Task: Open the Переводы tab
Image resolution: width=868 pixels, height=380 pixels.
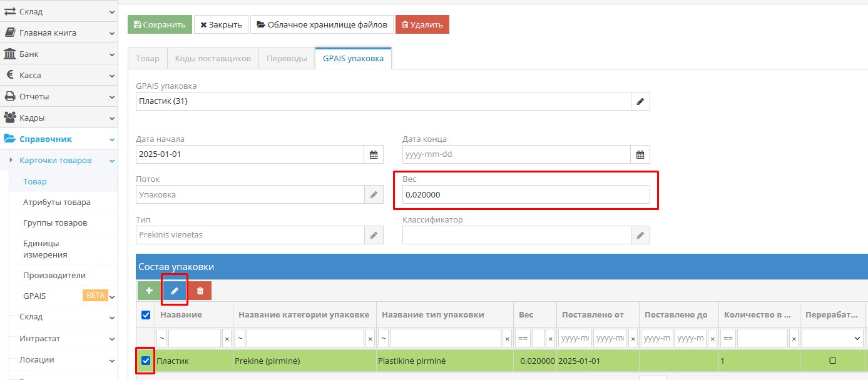Action: [287, 59]
